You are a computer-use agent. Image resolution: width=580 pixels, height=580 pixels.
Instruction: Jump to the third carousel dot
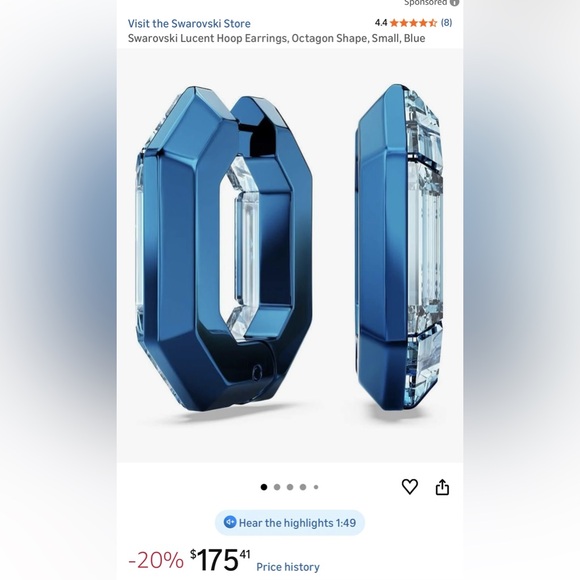tap(290, 487)
